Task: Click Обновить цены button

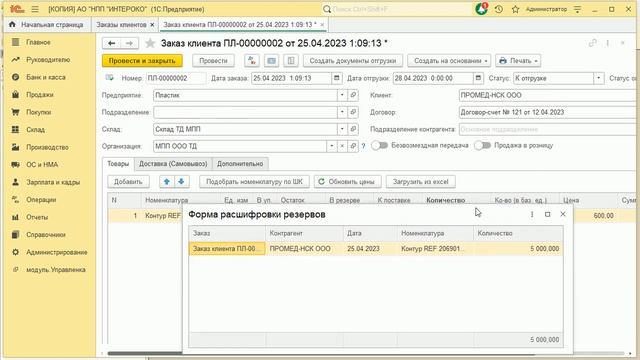Action: point(347,182)
